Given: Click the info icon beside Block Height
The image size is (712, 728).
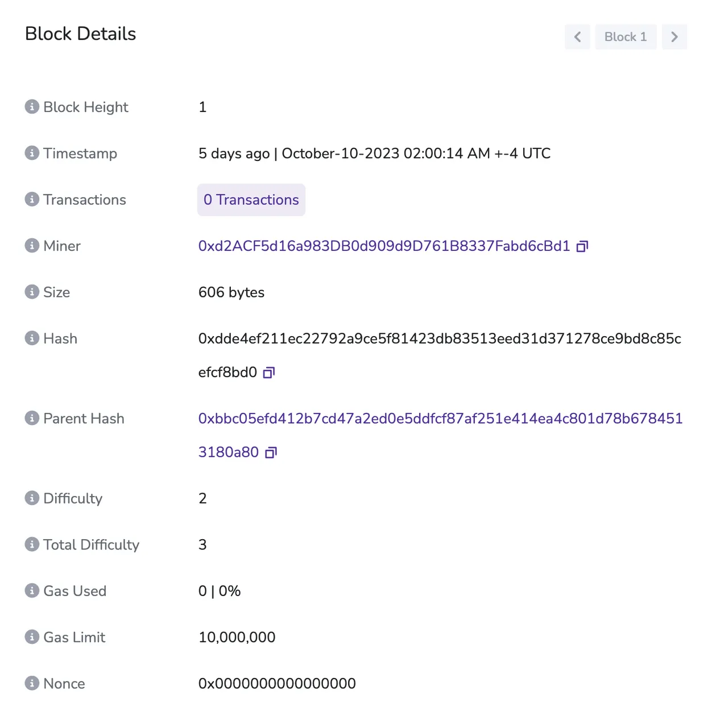Looking at the screenshot, I should pos(32,106).
